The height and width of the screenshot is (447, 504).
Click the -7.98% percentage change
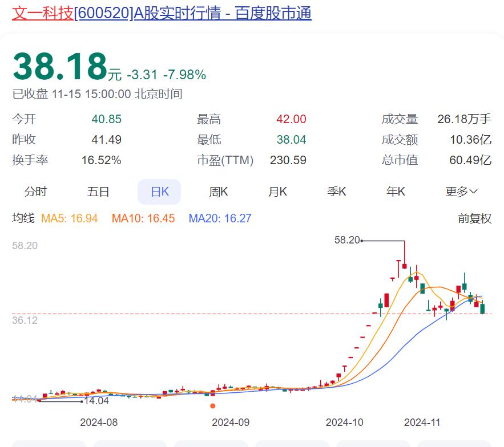[185, 75]
